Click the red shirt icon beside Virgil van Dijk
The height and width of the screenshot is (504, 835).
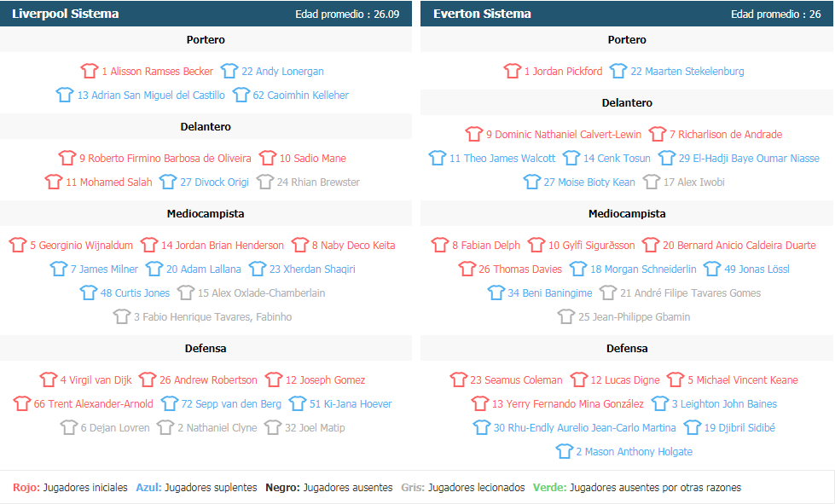click(x=48, y=380)
